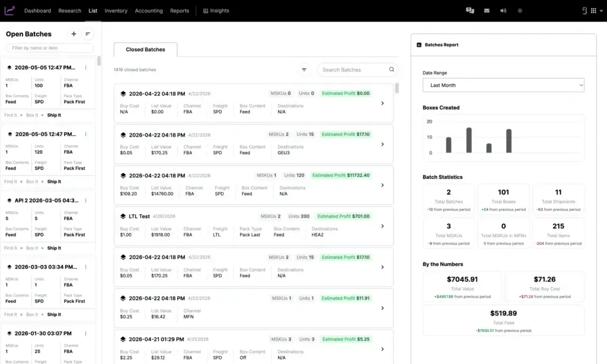Screen dimensions: 607x364
Task: Open kebab menu for 2026-03-03 03:34 PM batch
Action: click(85, 267)
